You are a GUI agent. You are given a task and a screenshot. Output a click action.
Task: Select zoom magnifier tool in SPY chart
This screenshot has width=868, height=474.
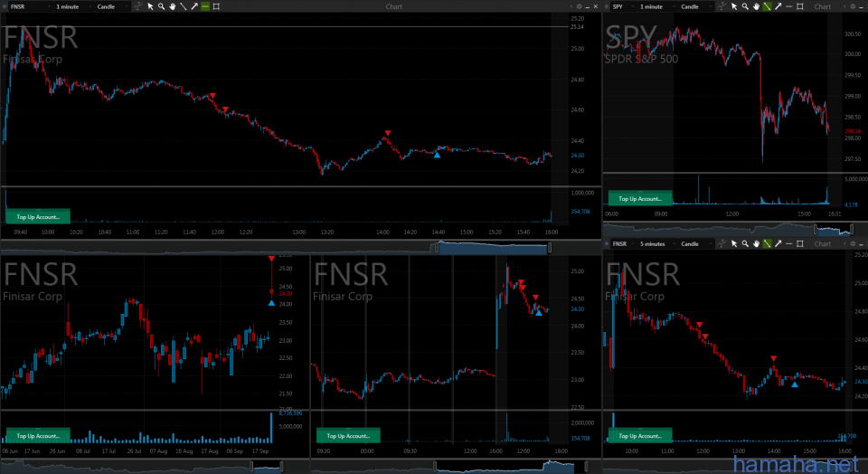[745, 6]
